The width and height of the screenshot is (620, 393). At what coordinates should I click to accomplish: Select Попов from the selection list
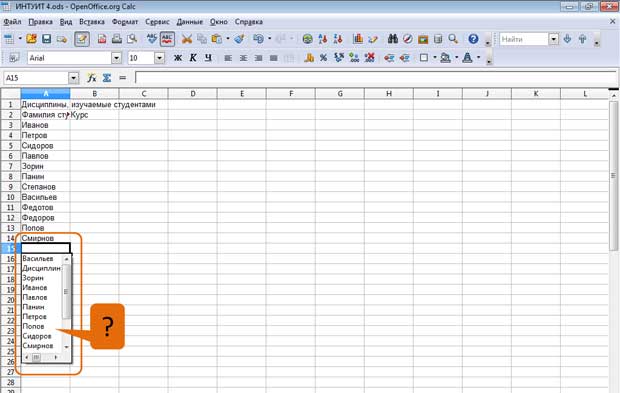click(x=33, y=326)
